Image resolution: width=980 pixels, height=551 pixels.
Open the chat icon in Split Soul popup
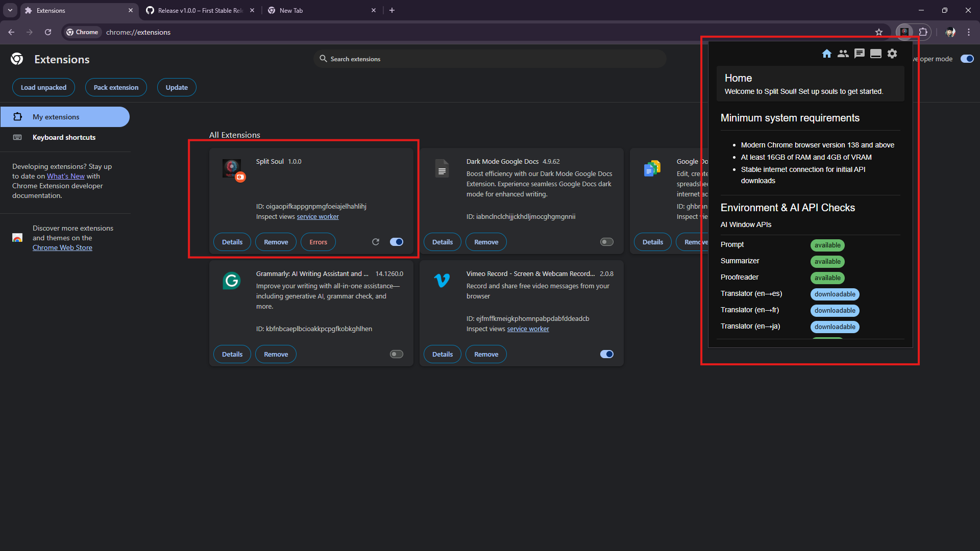[860, 54]
